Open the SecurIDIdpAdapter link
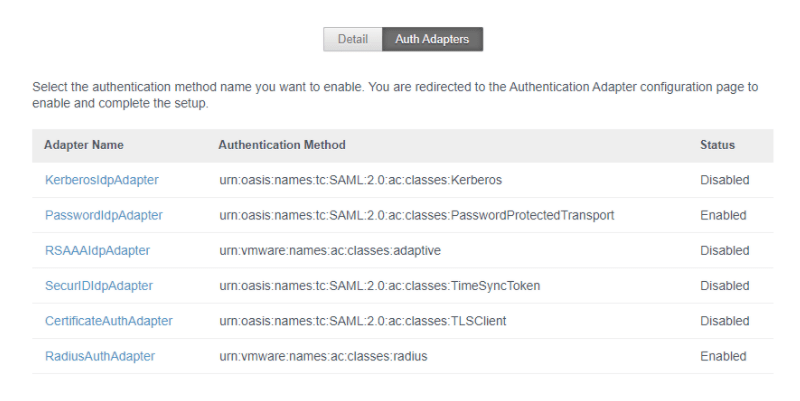The width and height of the screenshot is (800, 401). tap(98, 286)
